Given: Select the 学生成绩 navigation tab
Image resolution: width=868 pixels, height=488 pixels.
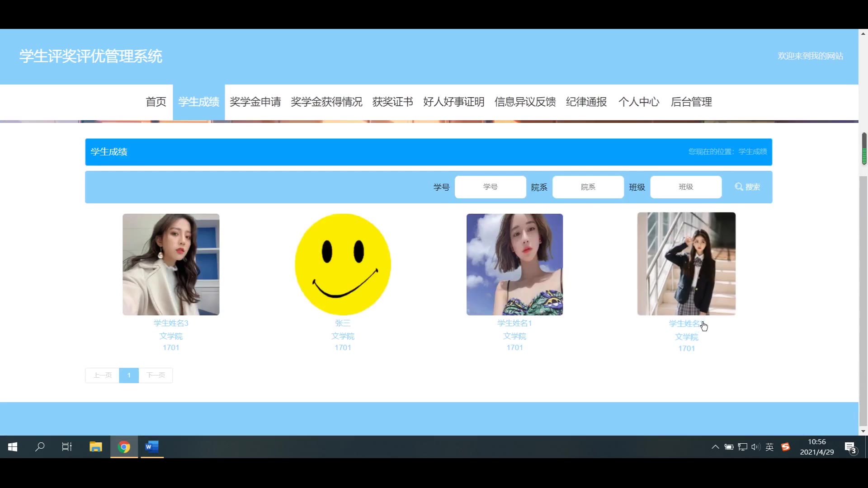Looking at the screenshot, I should [199, 102].
